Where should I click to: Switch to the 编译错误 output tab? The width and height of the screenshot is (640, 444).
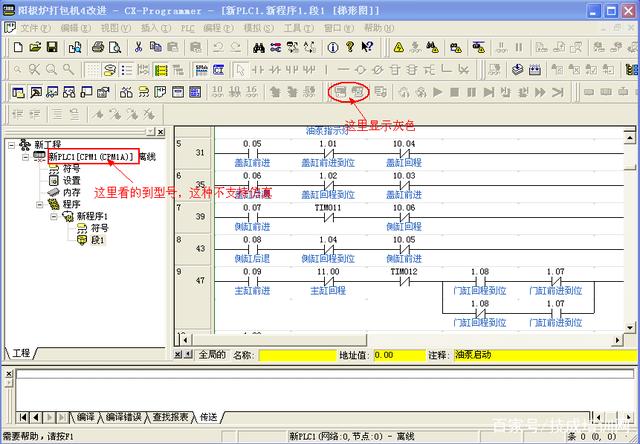click(123, 417)
